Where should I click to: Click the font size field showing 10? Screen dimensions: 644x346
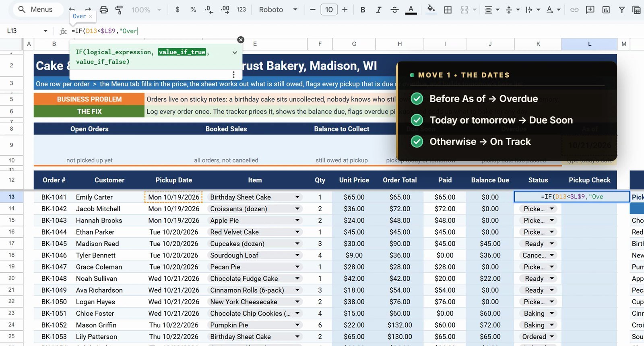329,10
